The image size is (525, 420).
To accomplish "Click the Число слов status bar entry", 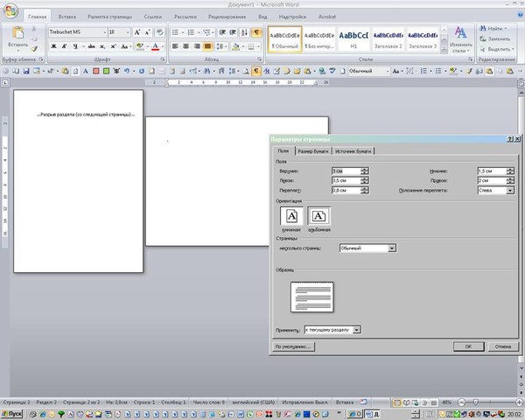I will coord(208,402).
